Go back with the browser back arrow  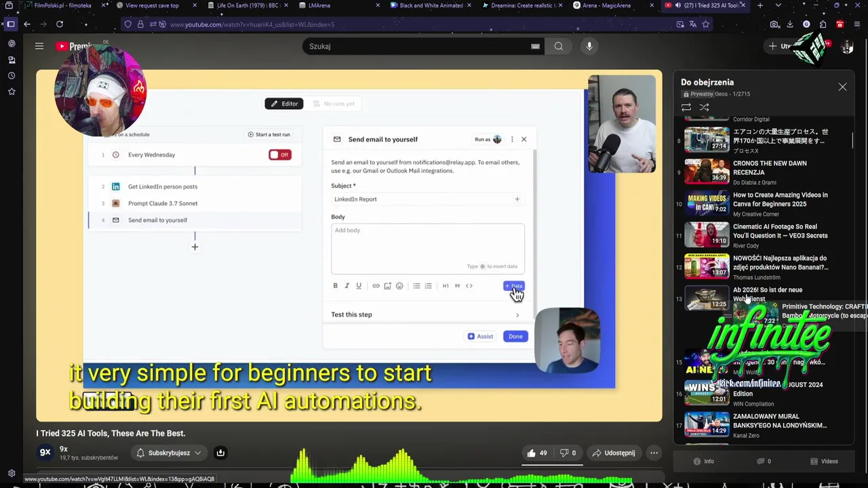(27, 24)
